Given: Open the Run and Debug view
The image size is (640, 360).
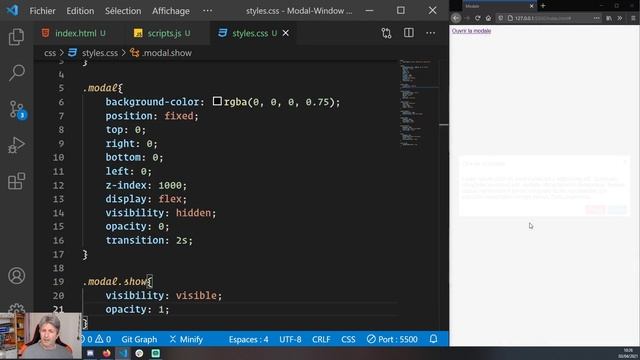Looking at the screenshot, I should click(16, 145).
